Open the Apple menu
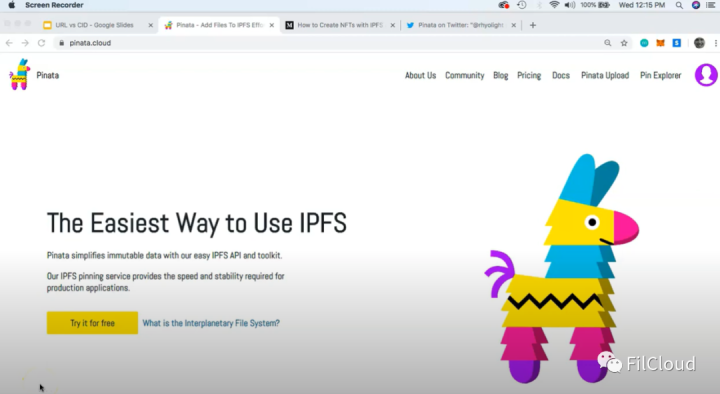Viewport: 720px width, 394px height. coord(12,5)
